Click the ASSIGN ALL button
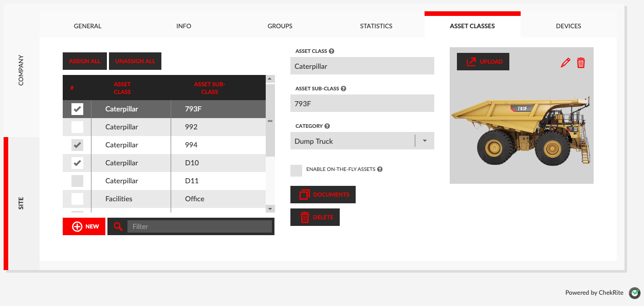The width and height of the screenshot is (644, 306). (x=85, y=61)
